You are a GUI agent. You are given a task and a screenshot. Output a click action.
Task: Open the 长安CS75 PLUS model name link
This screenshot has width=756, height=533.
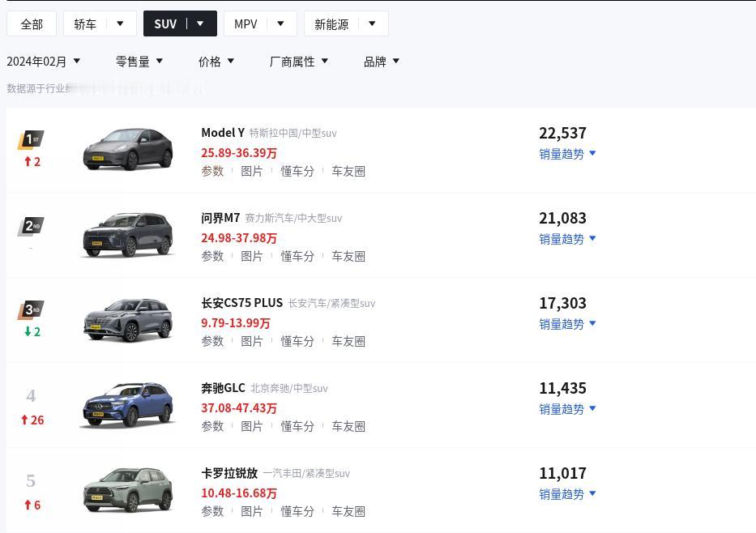point(242,303)
